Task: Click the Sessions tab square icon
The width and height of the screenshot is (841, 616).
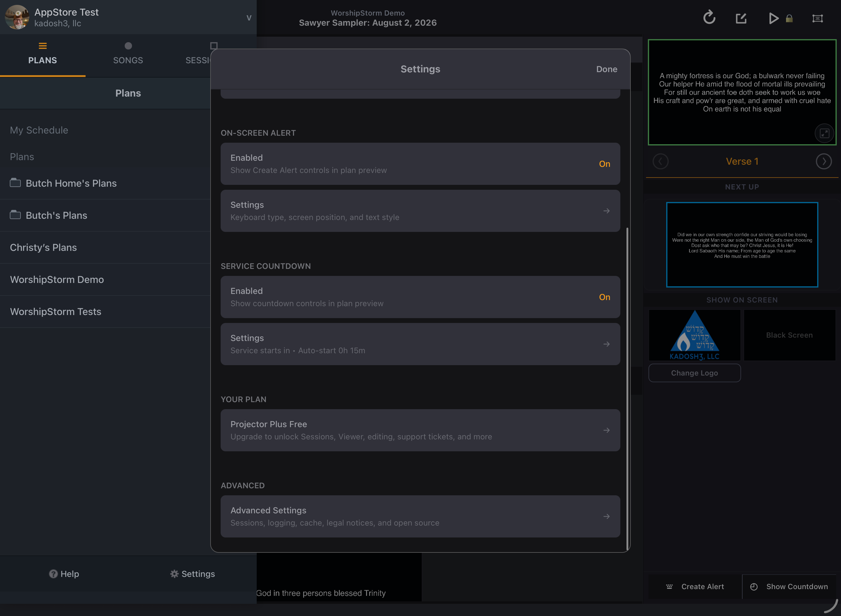Action: (213, 46)
